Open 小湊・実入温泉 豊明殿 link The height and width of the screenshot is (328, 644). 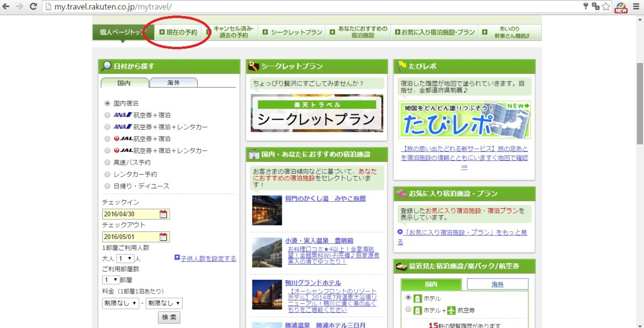coord(319,241)
